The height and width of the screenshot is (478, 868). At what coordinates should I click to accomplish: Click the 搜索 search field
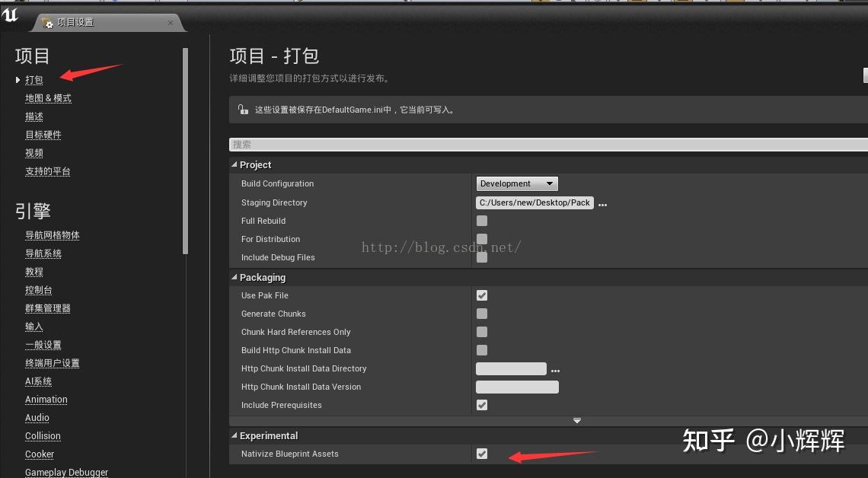[x=381, y=145]
